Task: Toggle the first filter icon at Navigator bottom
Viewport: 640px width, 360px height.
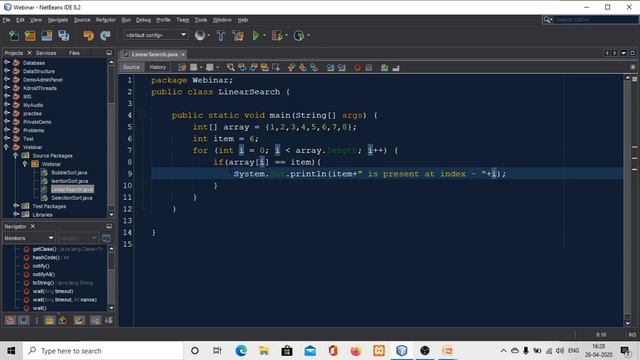Action: pos(11,320)
